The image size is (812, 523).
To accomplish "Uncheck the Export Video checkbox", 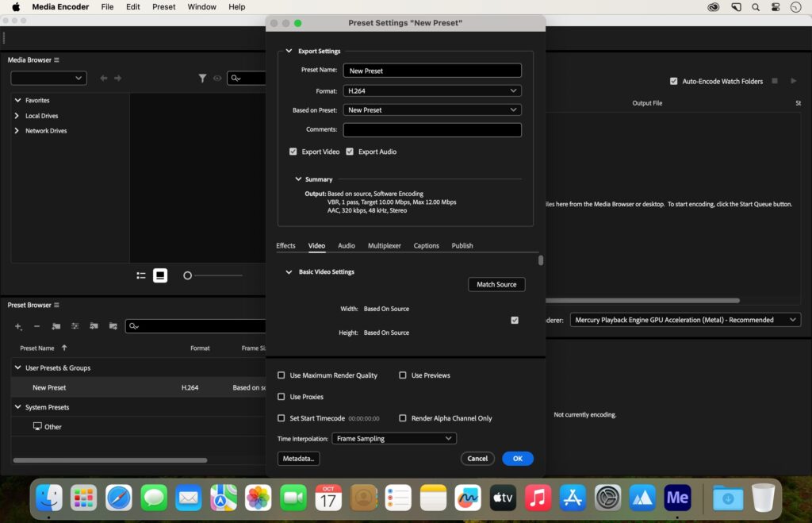I will point(293,152).
